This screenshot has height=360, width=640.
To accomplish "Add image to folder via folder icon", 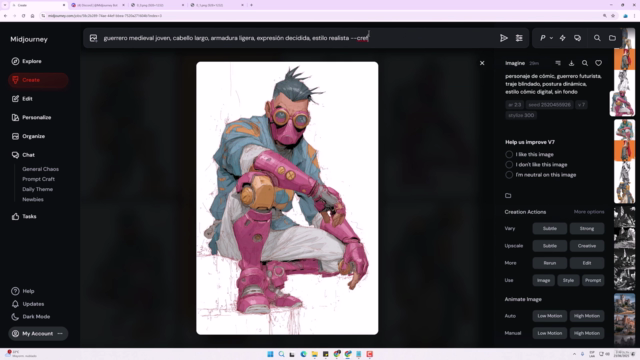I will (x=508, y=196).
